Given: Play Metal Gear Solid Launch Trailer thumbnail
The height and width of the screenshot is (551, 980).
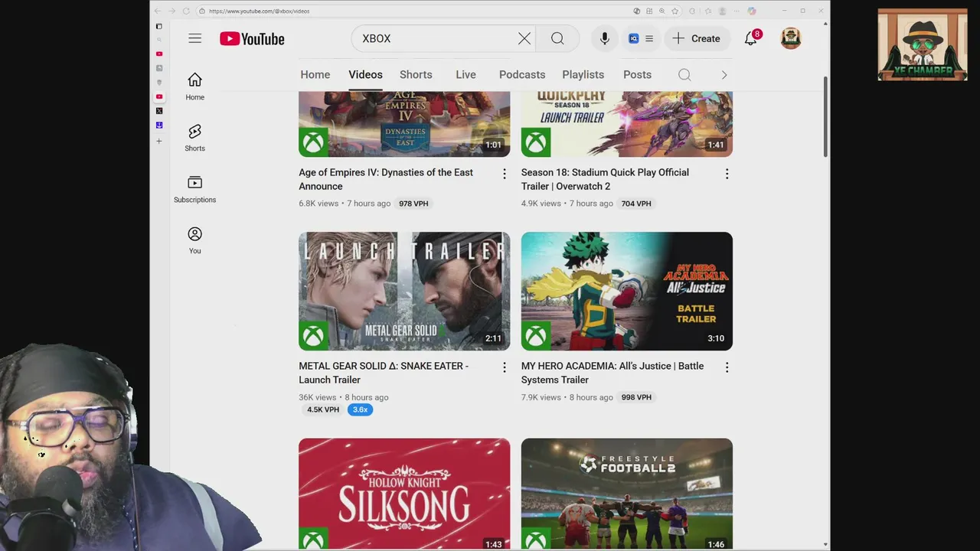Looking at the screenshot, I should coord(404,291).
